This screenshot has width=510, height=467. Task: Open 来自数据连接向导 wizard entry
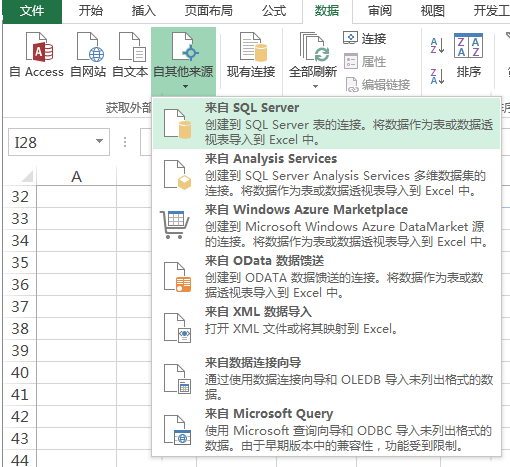[x=326, y=378]
